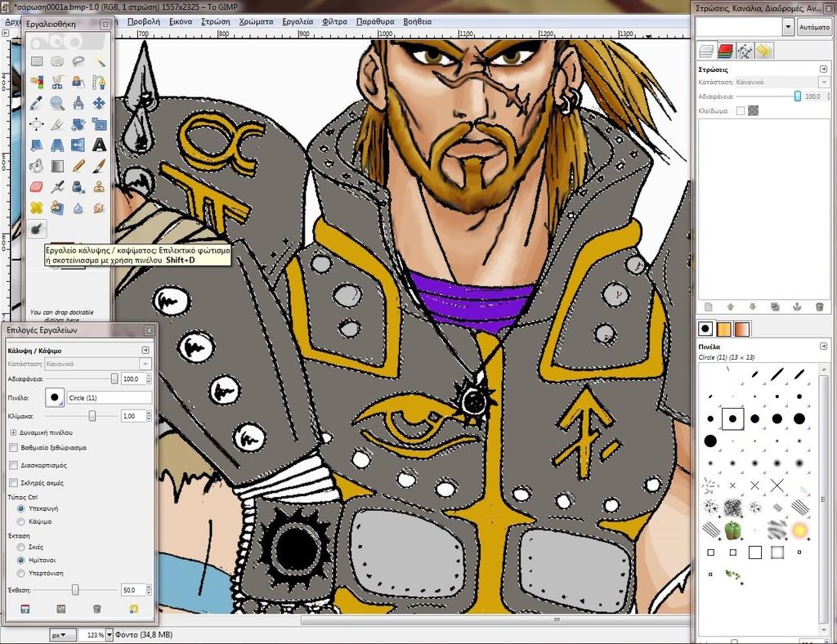Screen dimensions: 837x644
Task: Open the Φίλτρα menu
Action: pos(334,22)
